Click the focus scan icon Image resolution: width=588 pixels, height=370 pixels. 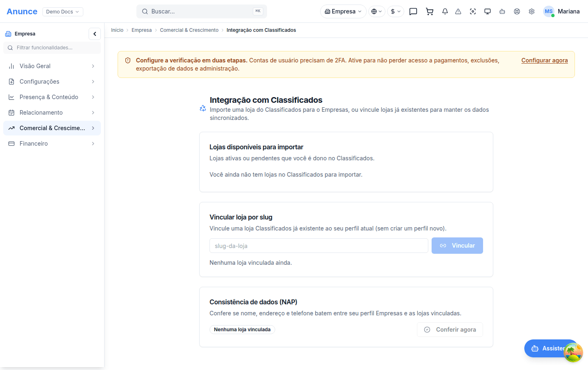[x=473, y=11]
